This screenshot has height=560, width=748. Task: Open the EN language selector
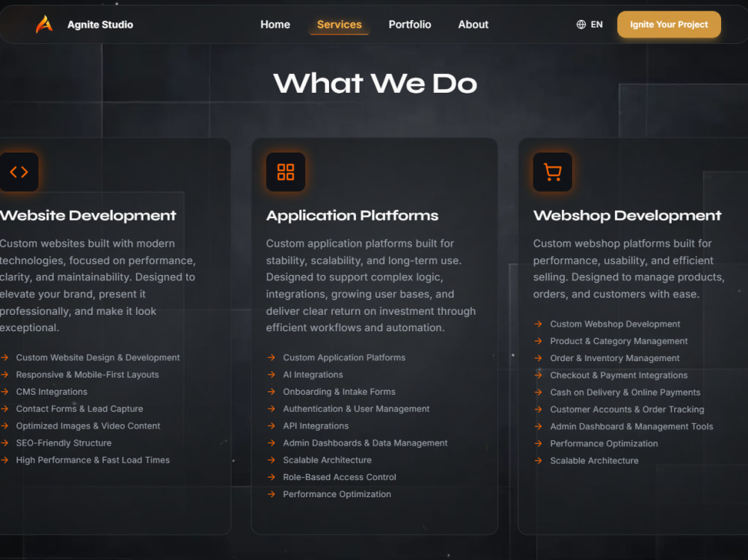589,25
